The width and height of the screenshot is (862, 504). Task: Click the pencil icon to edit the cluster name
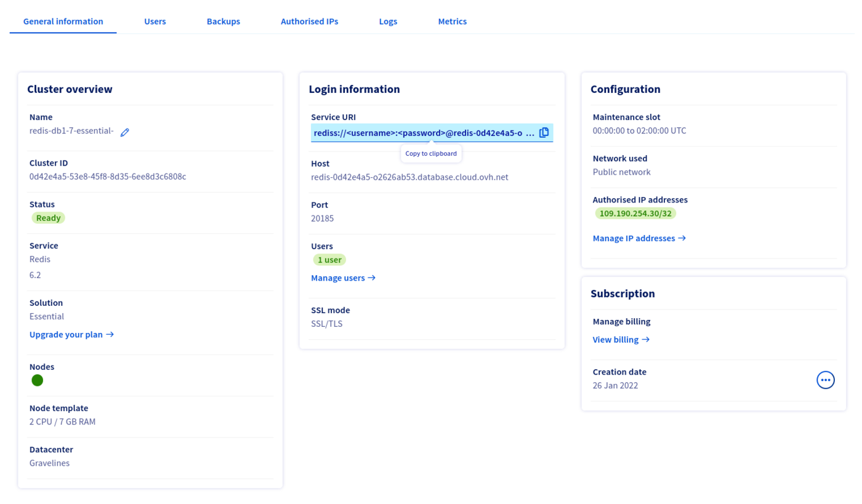point(125,131)
